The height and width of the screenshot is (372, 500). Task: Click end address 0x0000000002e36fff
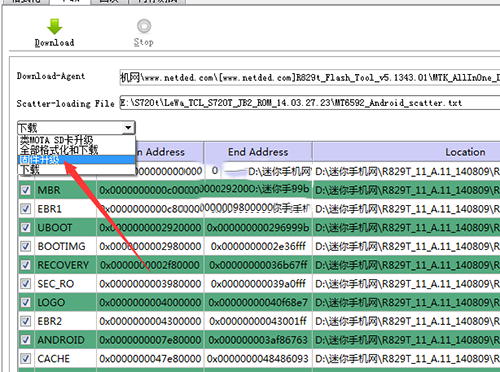(x=258, y=246)
